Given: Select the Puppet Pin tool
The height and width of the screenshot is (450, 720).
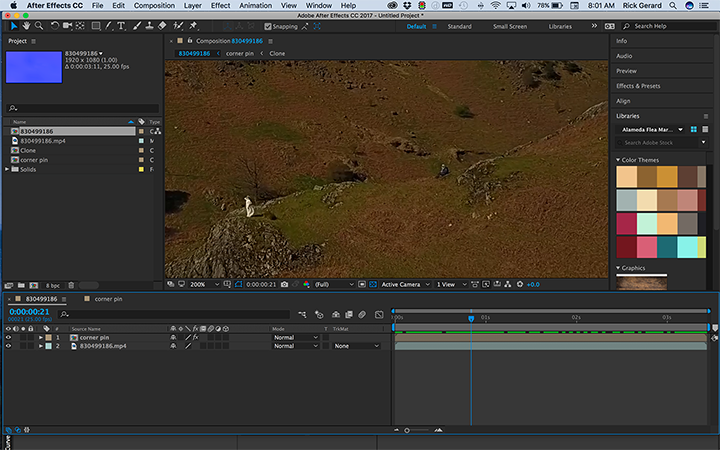Looking at the screenshot, I should click(193, 26).
